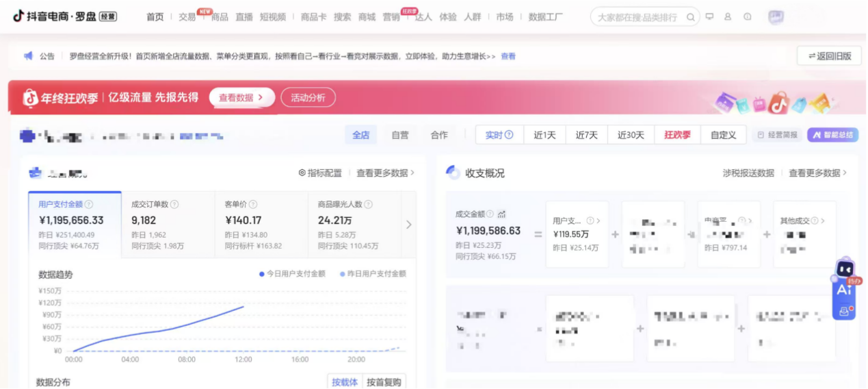
Task: Open the 直播 menu in top navigation
Action: pos(244,17)
